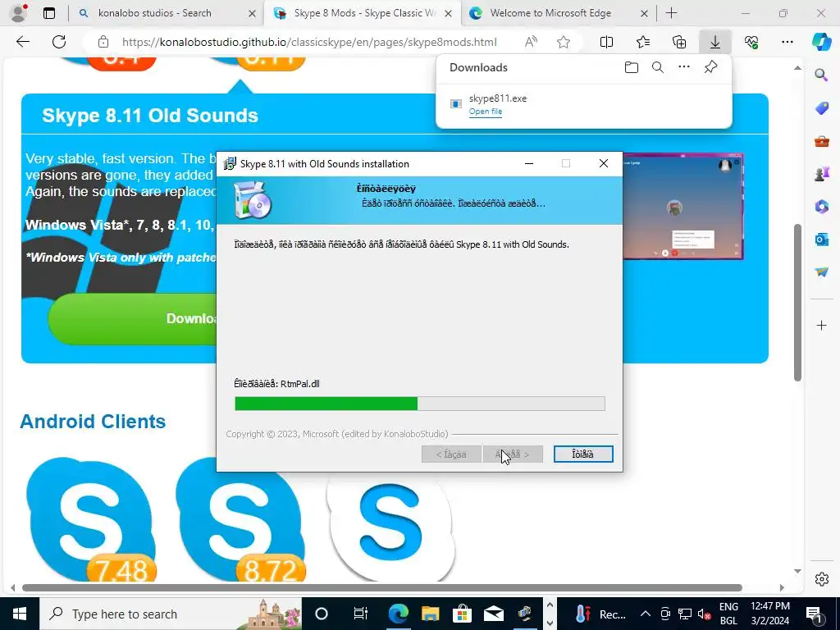This screenshot has width=840, height=630.
Task: Open split screen icon in toolbar
Action: coord(606,42)
